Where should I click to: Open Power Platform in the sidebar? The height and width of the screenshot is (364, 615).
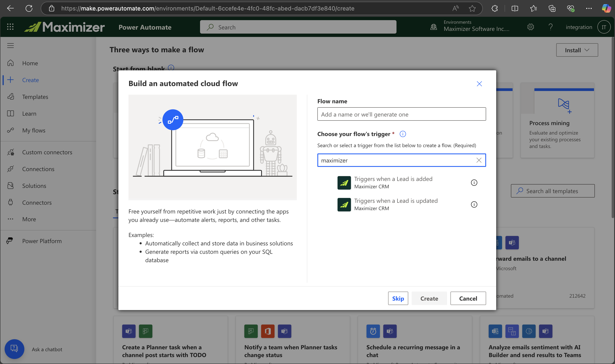coord(42,241)
